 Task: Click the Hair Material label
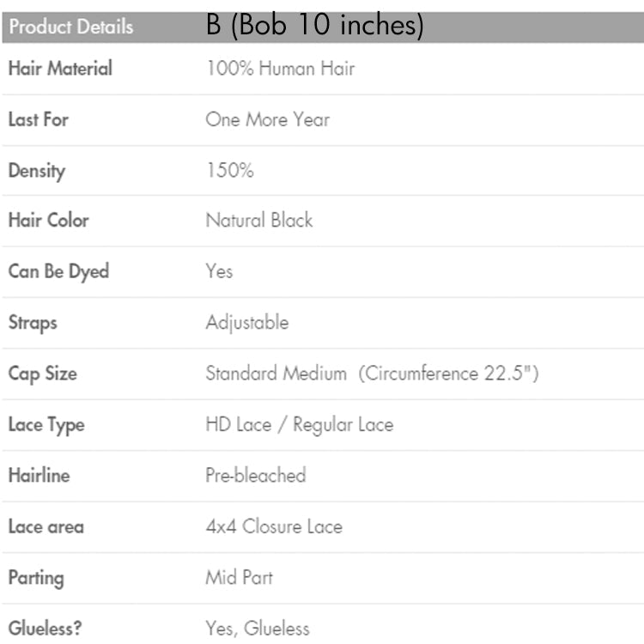[x=60, y=69]
